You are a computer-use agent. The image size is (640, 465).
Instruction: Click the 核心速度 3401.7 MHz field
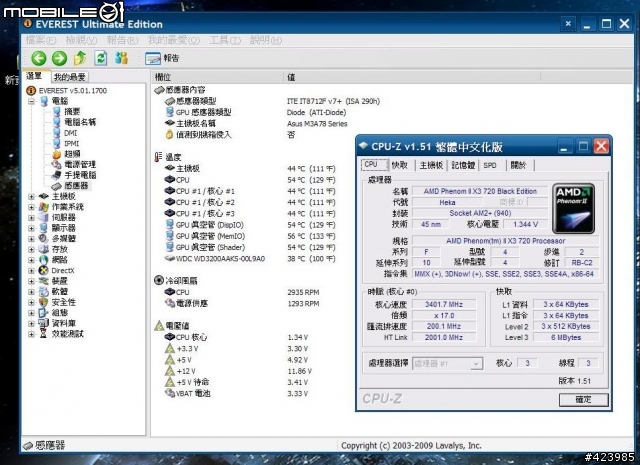click(x=444, y=305)
